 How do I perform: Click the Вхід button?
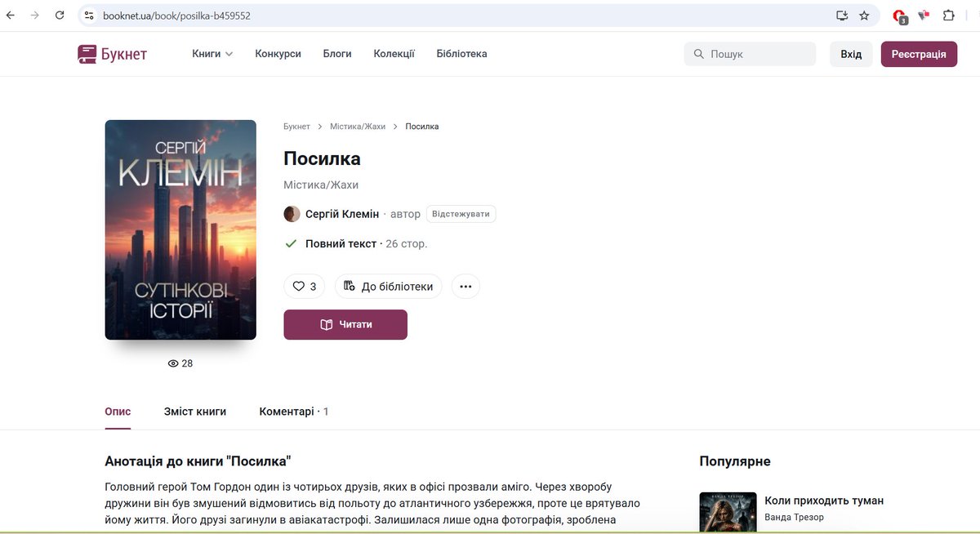[851, 54]
